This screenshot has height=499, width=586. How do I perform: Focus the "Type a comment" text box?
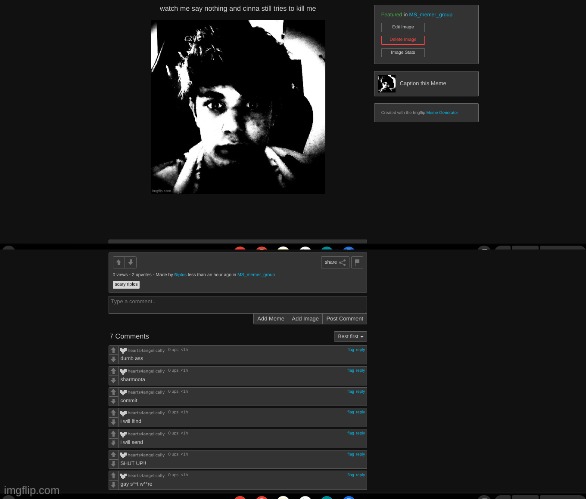click(x=237, y=305)
